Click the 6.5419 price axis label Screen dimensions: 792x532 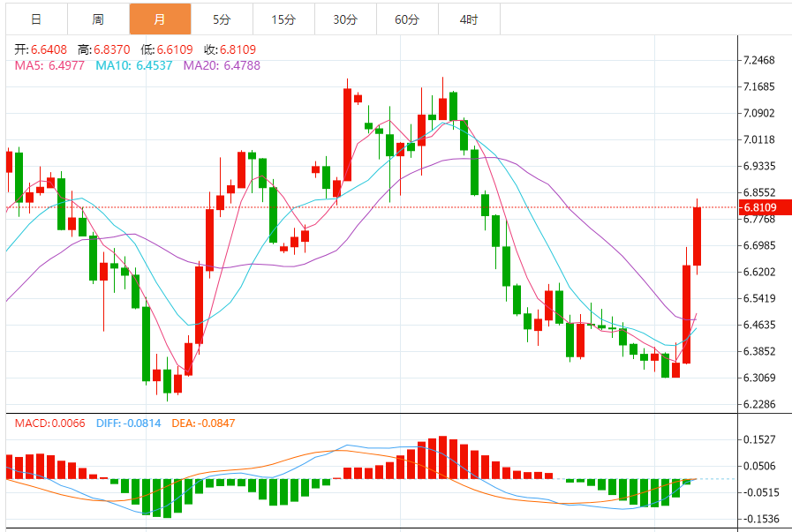pyautogui.click(x=758, y=298)
